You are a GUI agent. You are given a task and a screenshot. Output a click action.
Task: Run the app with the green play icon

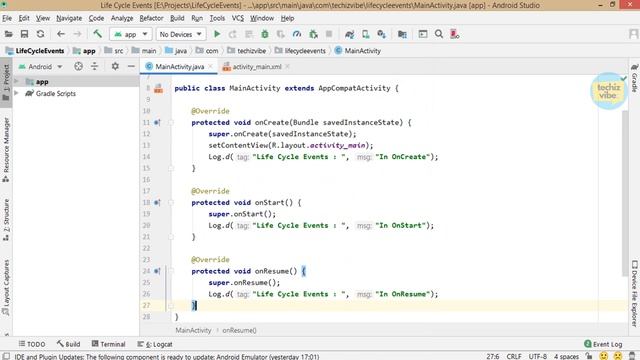217,34
